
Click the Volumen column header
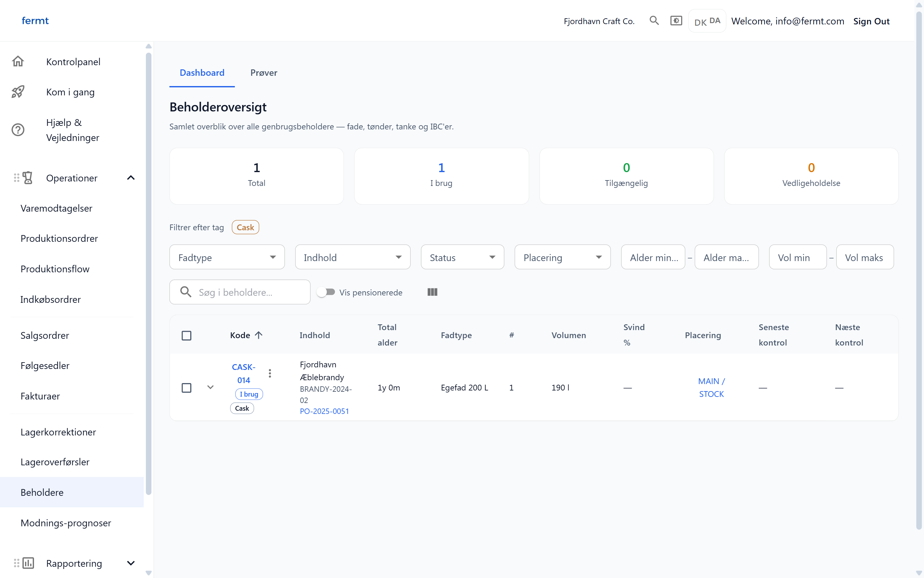[569, 335]
